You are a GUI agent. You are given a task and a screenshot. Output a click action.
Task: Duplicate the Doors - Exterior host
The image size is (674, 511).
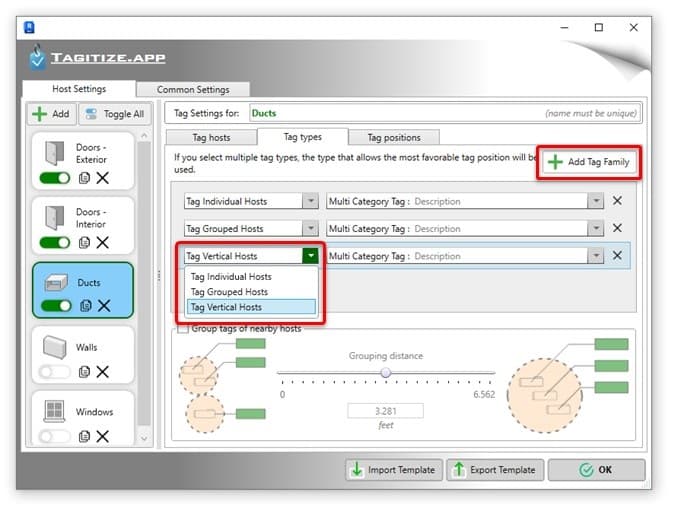pos(84,178)
